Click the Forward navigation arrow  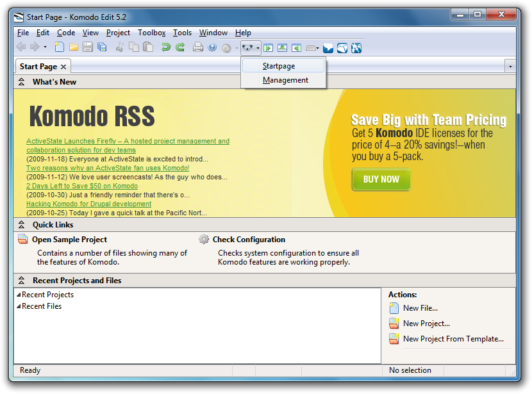pos(35,47)
